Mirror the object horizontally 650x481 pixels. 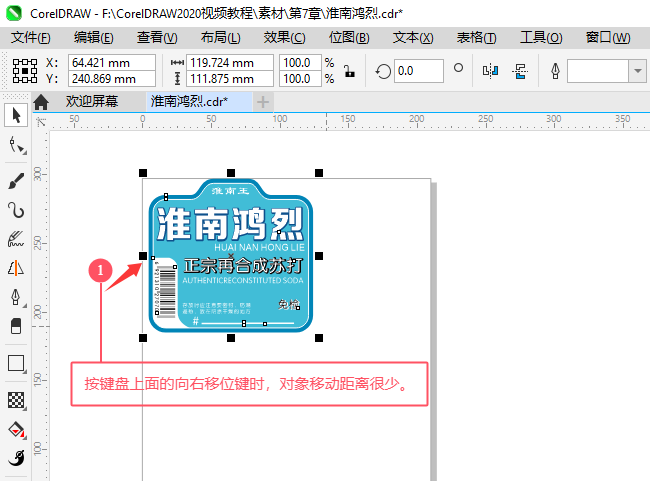[490, 71]
